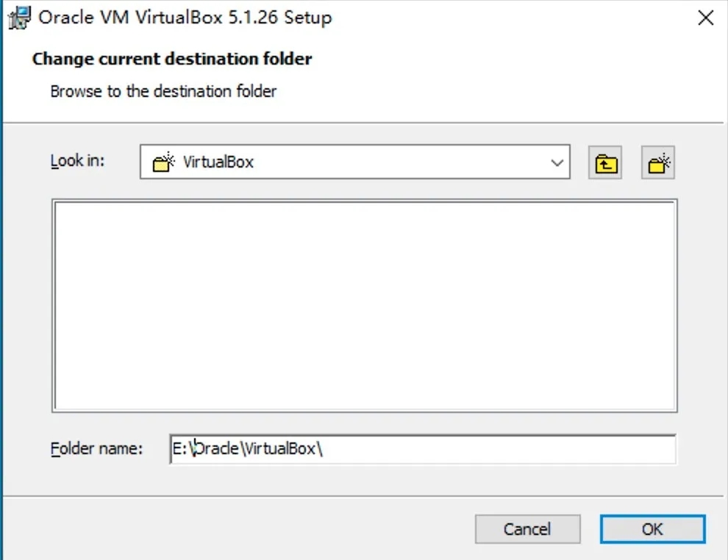Click the "Folder name:" label
Screen dimensions: 728x560
[x=96, y=448]
